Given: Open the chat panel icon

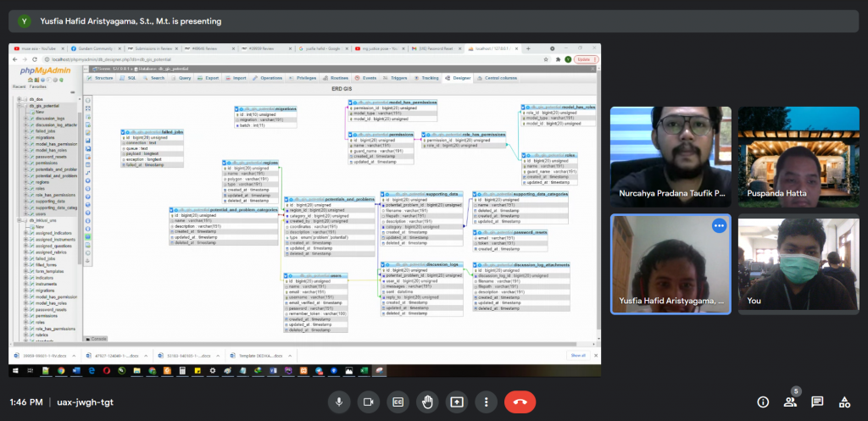Looking at the screenshot, I should click(817, 402).
